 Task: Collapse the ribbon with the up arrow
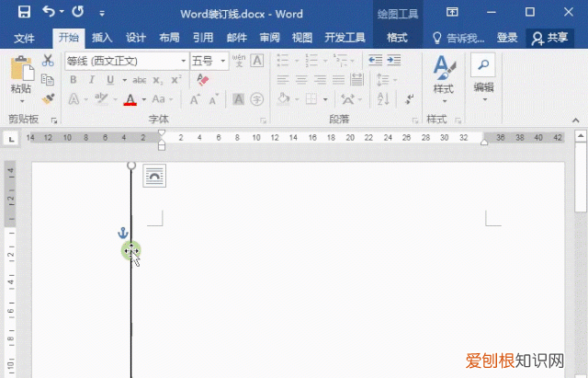(x=576, y=120)
